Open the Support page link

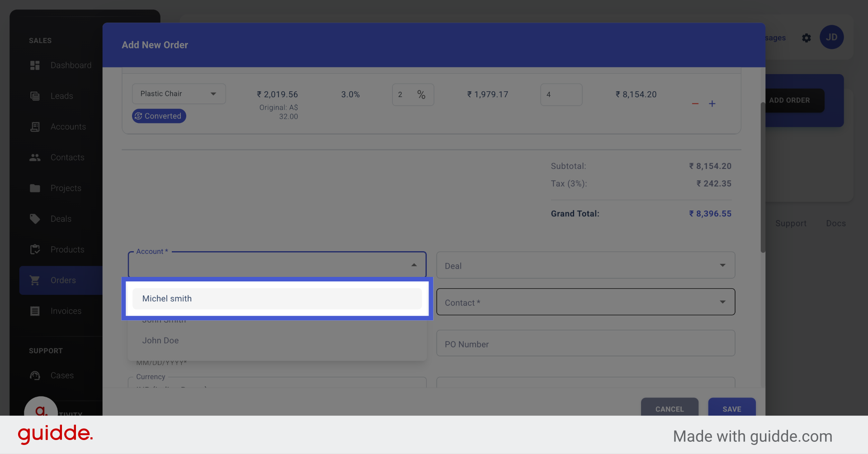791,223
